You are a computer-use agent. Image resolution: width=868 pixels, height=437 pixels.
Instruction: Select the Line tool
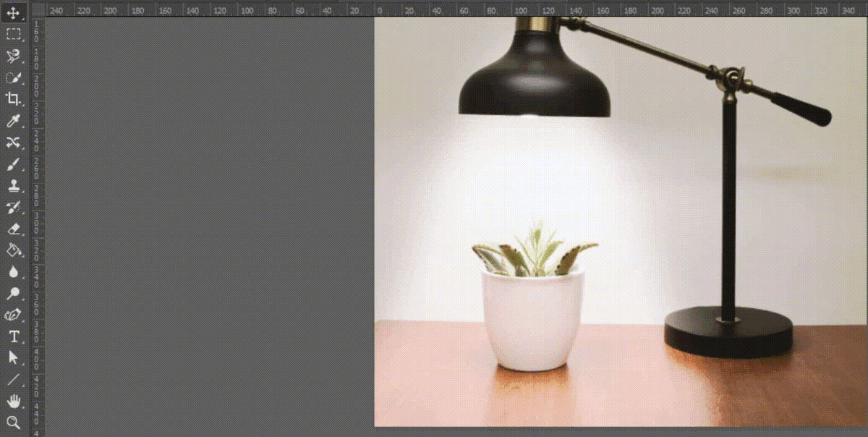point(14,379)
